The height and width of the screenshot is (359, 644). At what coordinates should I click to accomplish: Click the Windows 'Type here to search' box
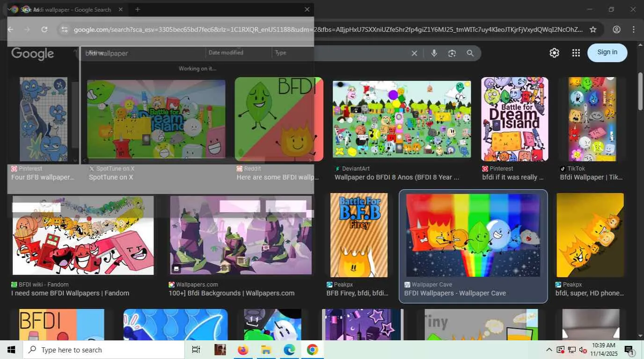coord(103,350)
